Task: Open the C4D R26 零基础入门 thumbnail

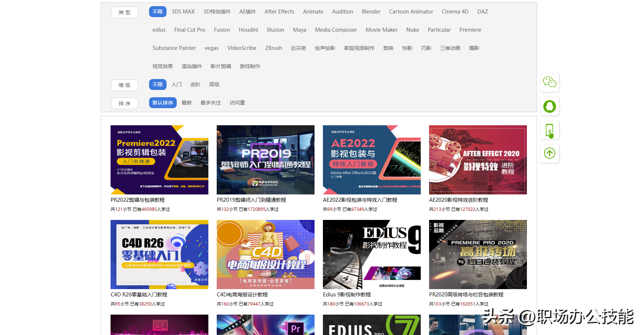Action: pos(159,255)
